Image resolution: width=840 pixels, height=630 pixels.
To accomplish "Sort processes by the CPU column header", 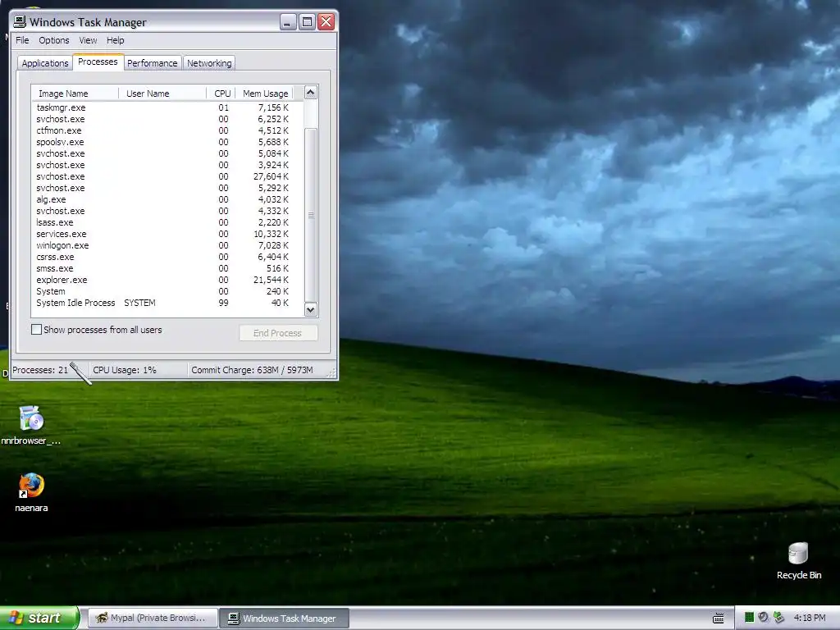I will (x=221, y=94).
